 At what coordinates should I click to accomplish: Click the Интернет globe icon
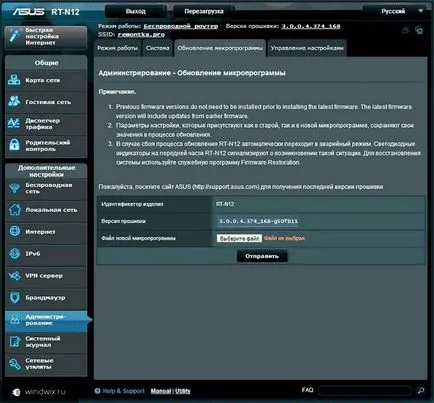pos(14,231)
